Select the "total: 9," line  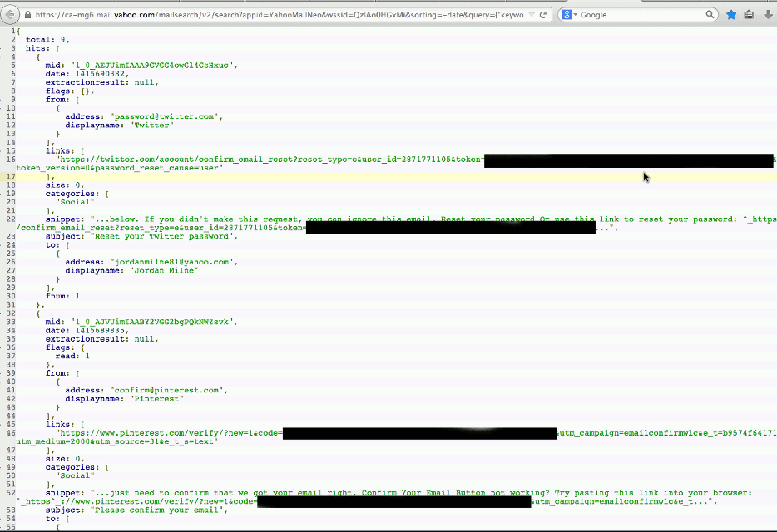pyautogui.click(x=47, y=40)
